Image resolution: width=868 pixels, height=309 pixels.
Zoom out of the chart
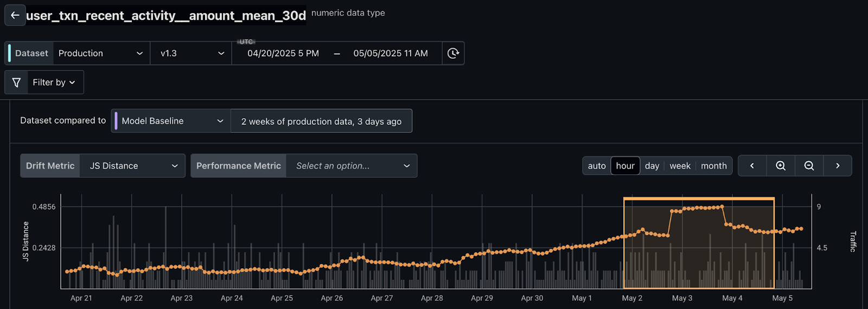point(809,166)
